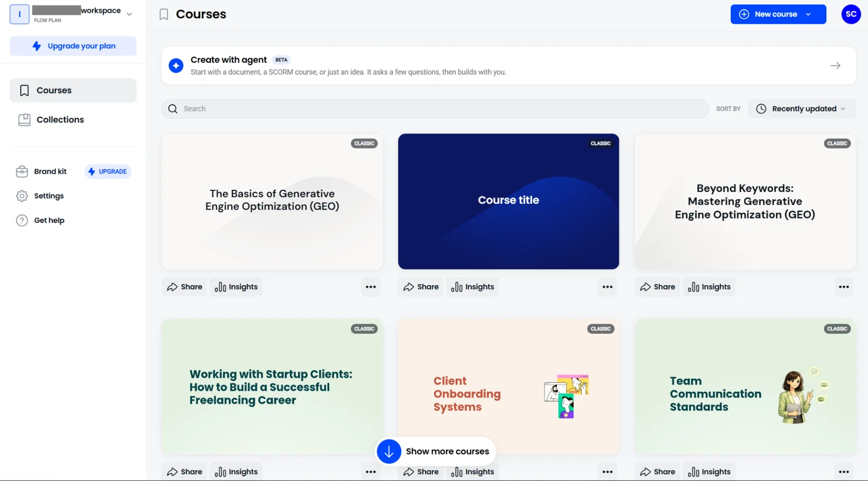Viewport: 868px width, 481px height.
Task: Click the arrow on Create with agent banner
Action: [835, 66]
